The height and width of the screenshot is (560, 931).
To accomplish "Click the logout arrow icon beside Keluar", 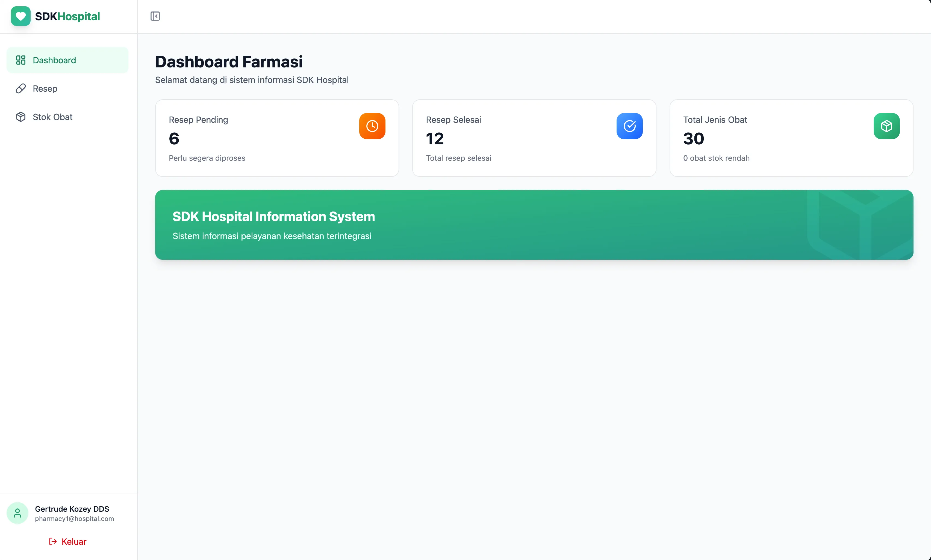I will (52, 541).
